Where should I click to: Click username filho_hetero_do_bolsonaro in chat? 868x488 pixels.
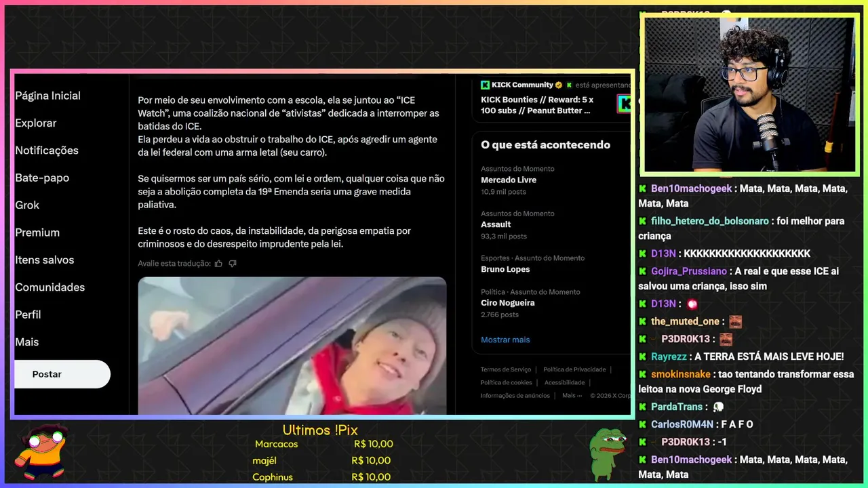click(x=710, y=221)
